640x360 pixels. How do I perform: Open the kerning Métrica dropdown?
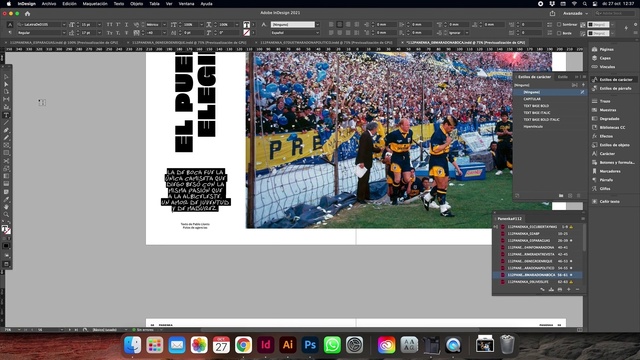tap(164, 24)
